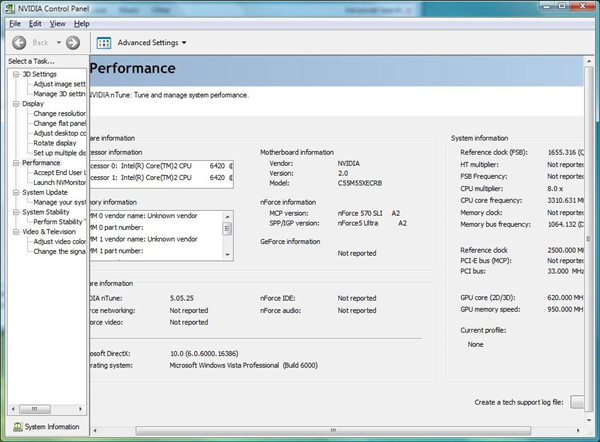Image resolution: width=600 pixels, height=442 pixels.
Task: Collapse the 3D Settings tree node
Action: [x=15, y=74]
